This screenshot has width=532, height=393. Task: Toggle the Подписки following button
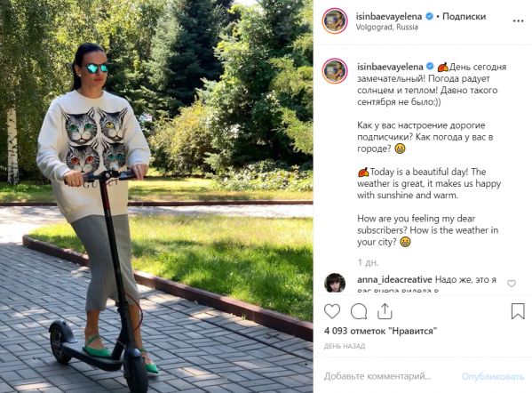pos(465,16)
